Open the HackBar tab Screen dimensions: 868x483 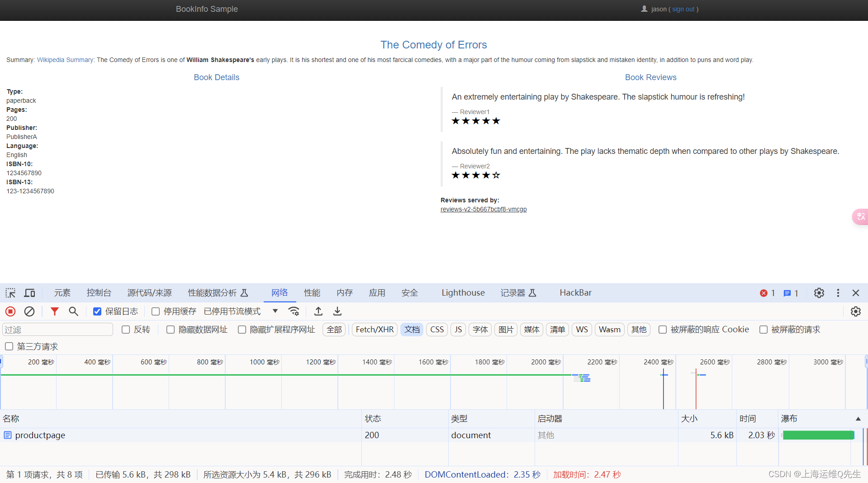click(x=575, y=293)
